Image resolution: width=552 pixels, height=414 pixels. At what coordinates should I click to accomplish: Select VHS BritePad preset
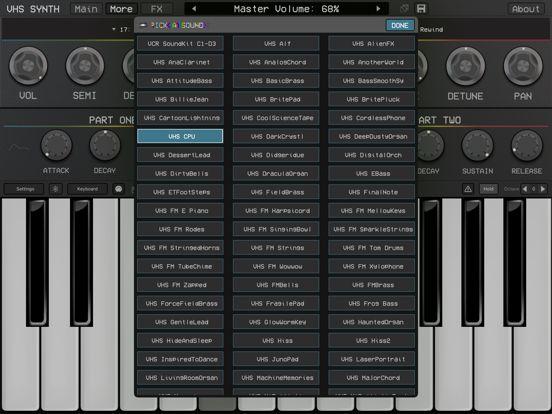click(276, 99)
